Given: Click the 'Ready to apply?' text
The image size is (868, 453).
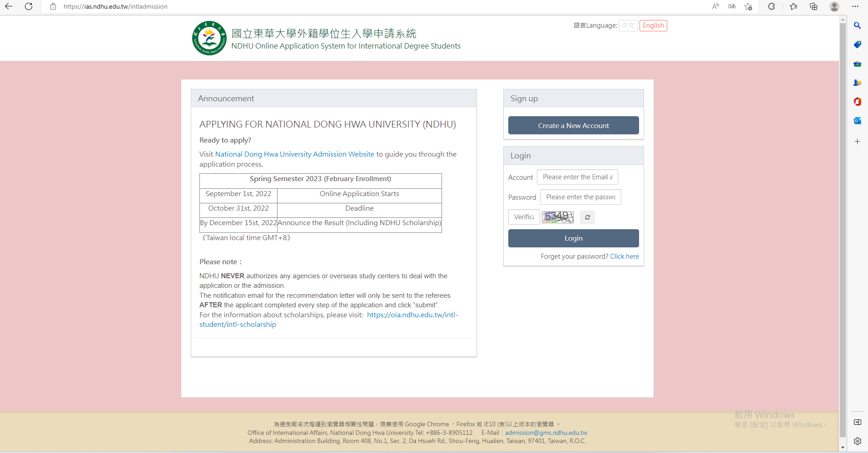Looking at the screenshot, I should [x=225, y=140].
